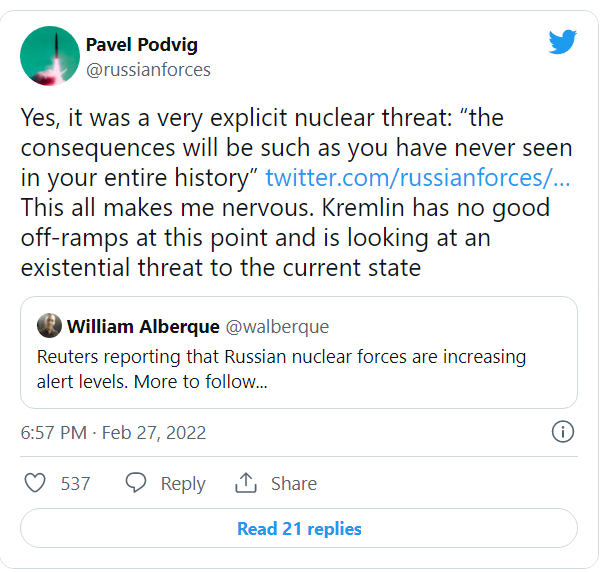Follow the twitter.com/russianforces link in the tweet
613x572 pixels.
click(418, 178)
